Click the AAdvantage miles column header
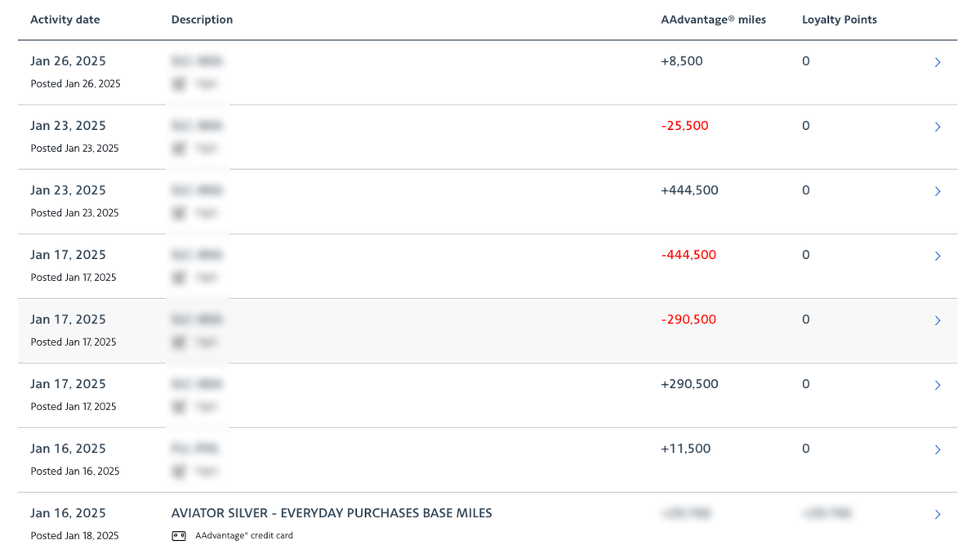The image size is (980, 554). pyautogui.click(x=713, y=20)
